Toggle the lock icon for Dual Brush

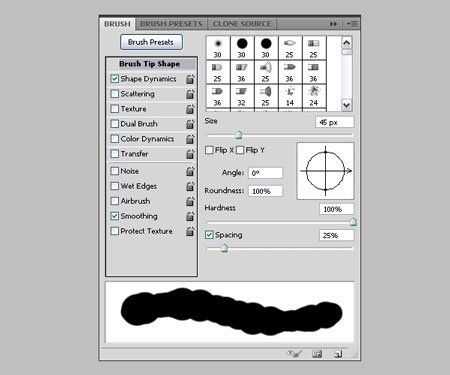tap(190, 124)
